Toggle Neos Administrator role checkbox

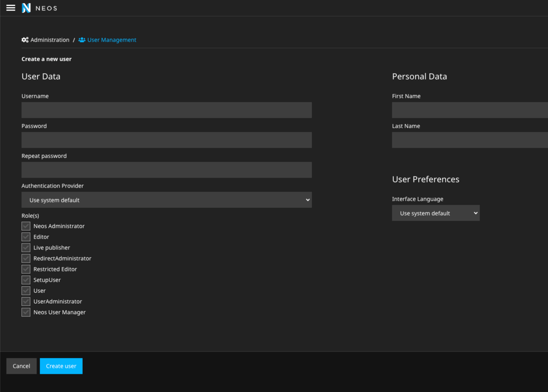[26, 226]
